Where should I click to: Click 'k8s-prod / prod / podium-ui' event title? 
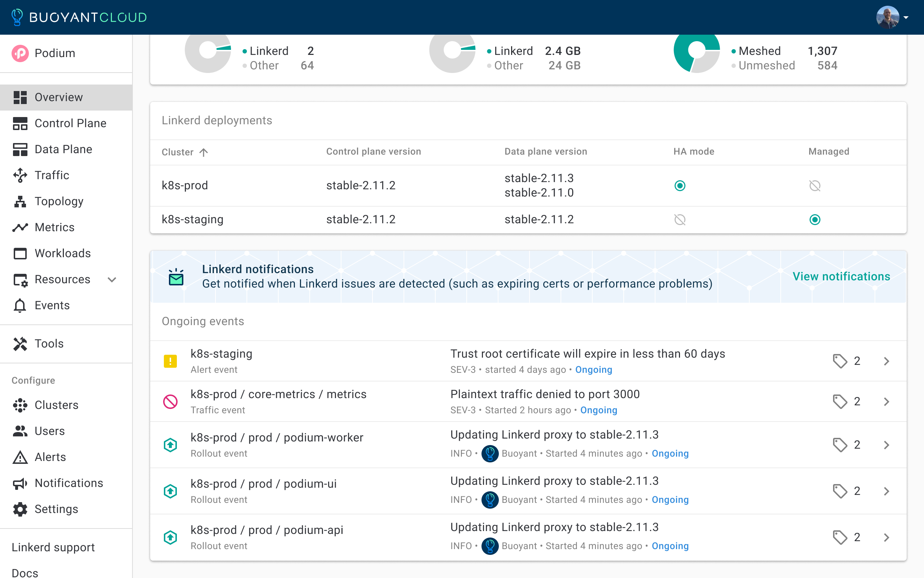point(263,484)
